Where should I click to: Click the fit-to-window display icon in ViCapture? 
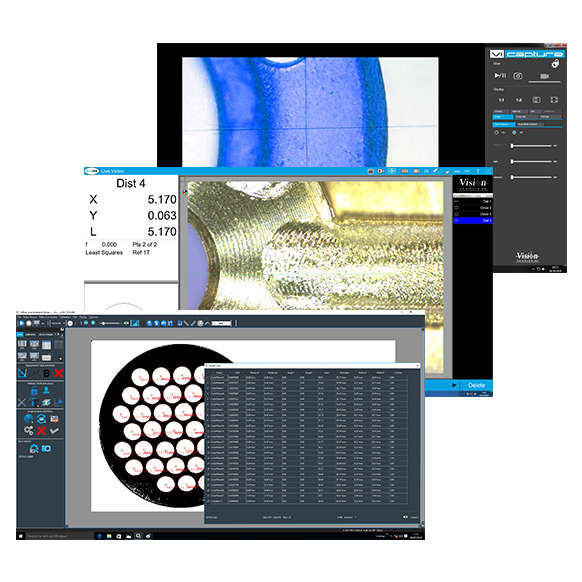(536, 100)
